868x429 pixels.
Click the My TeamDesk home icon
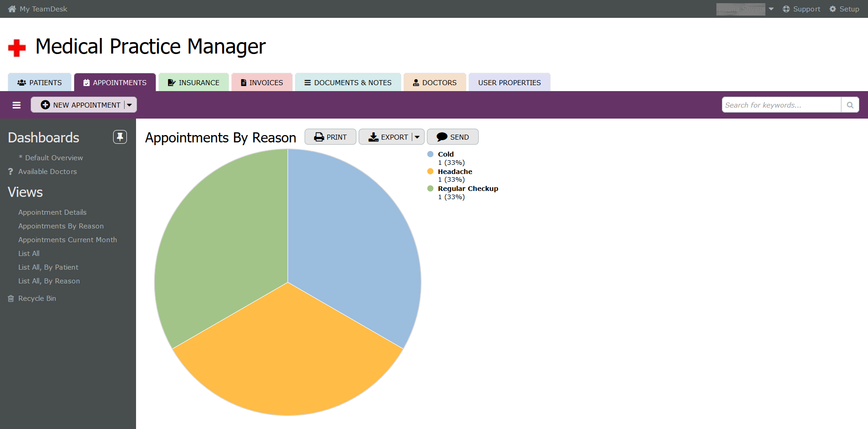tap(12, 9)
